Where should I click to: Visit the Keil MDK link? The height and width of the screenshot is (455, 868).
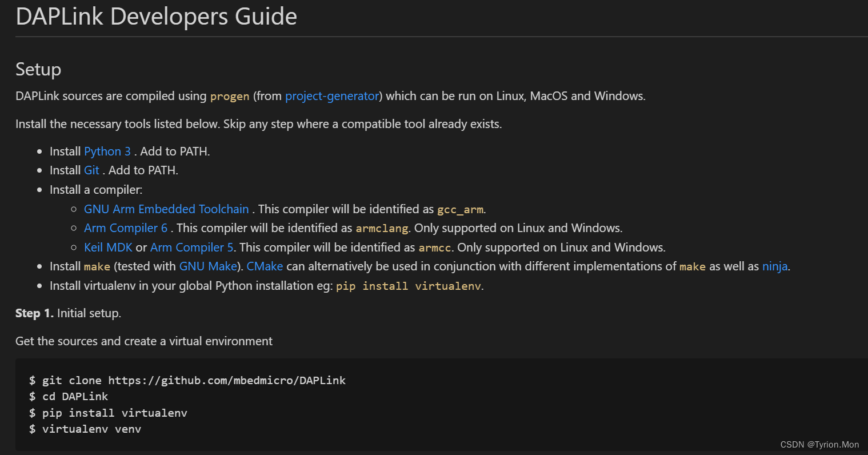pyautogui.click(x=108, y=248)
